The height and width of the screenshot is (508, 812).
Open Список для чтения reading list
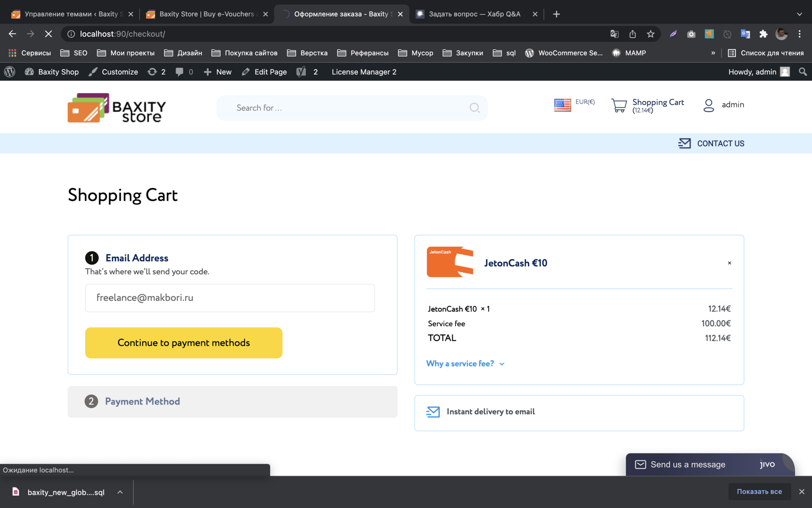click(765, 53)
